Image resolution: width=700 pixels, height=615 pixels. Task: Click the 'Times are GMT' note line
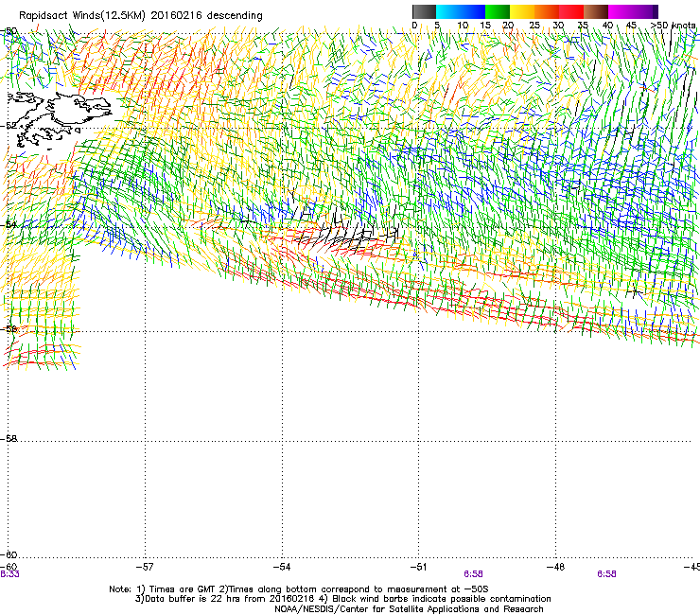[299, 589]
